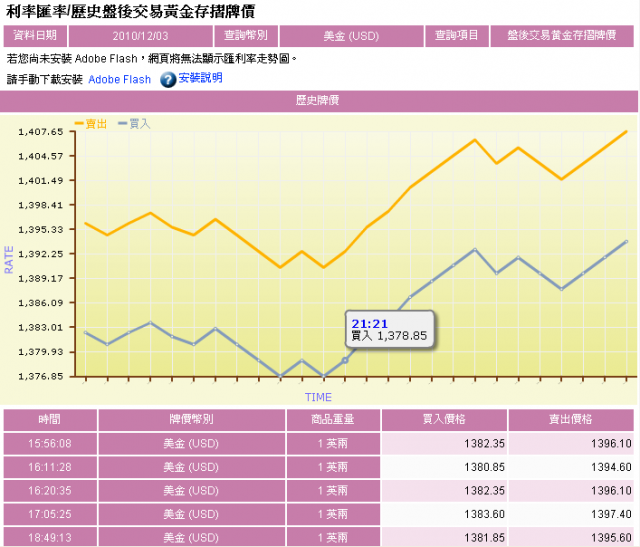Open the 安裝說明 installation instructions link
The height and width of the screenshot is (547, 640).
pyautogui.click(x=200, y=78)
